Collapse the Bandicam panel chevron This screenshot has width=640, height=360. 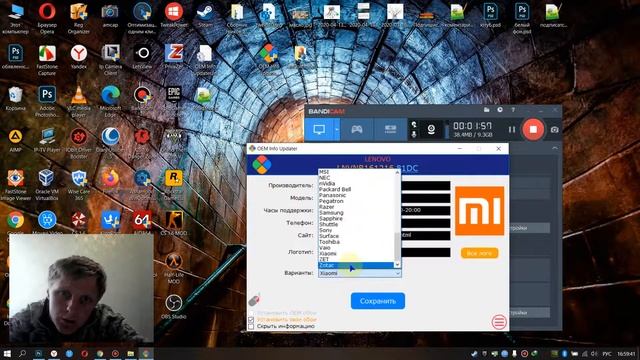coord(555,148)
